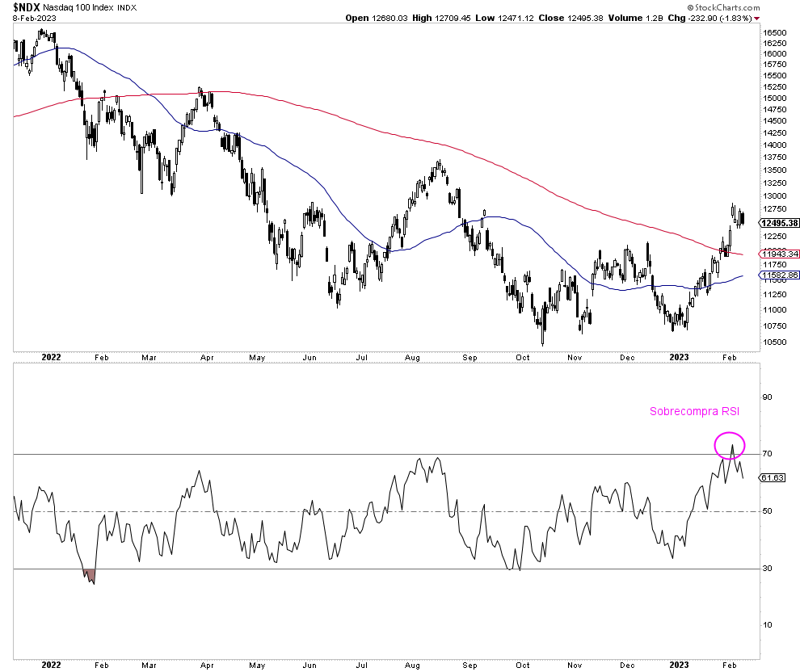The height and width of the screenshot is (672, 800).
Task: Select the $NDX ticker symbol
Action: pyautogui.click(x=25, y=6)
